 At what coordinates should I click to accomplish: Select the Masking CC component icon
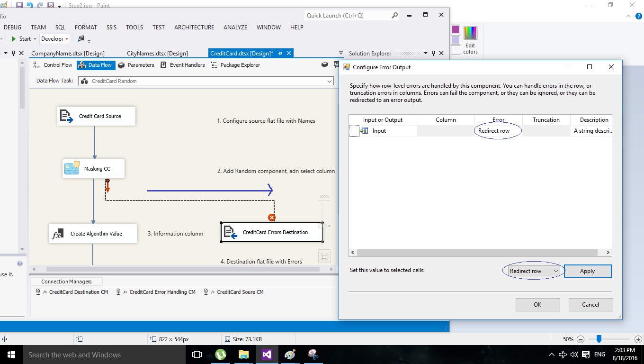(72, 168)
